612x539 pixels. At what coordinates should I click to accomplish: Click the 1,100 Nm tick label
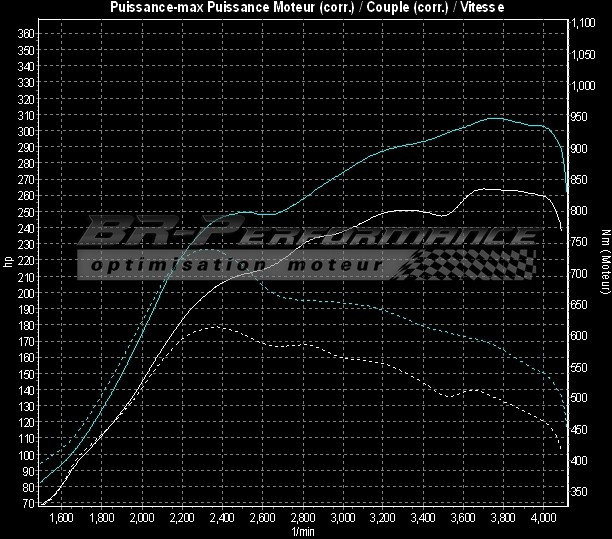[582, 23]
